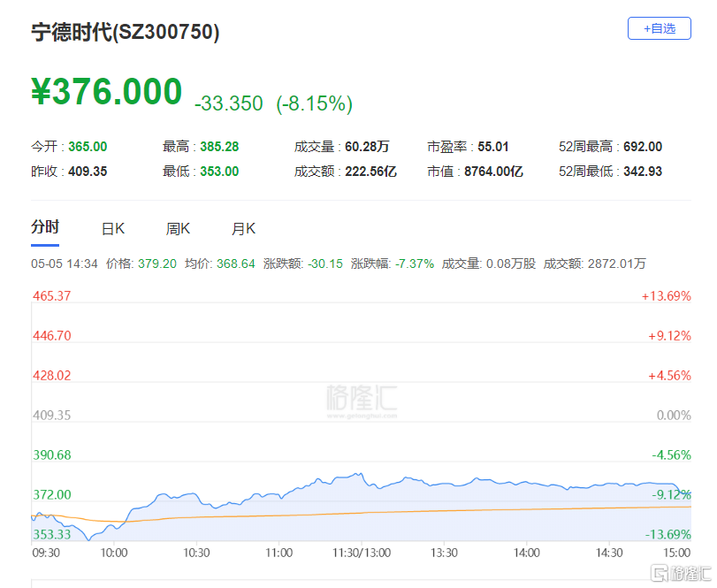Screen dimensions: 717x588
Task: Click the y-axis label 372.00
Action: coord(51,495)
